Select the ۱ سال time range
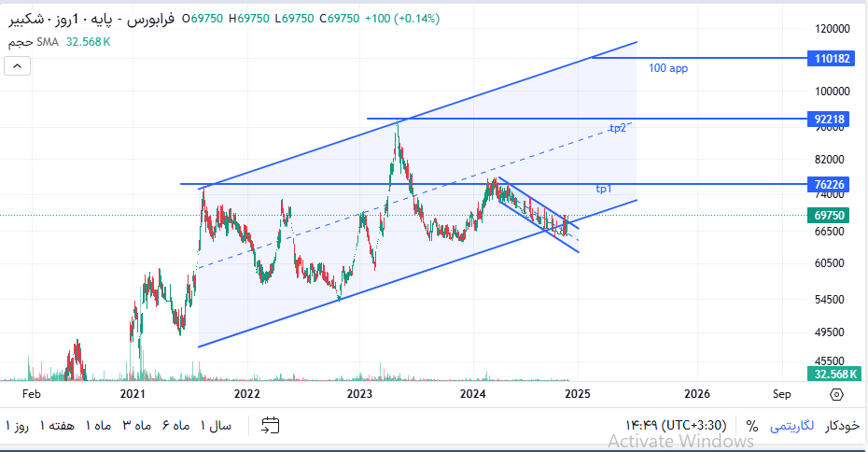 [x=216, y=426]
